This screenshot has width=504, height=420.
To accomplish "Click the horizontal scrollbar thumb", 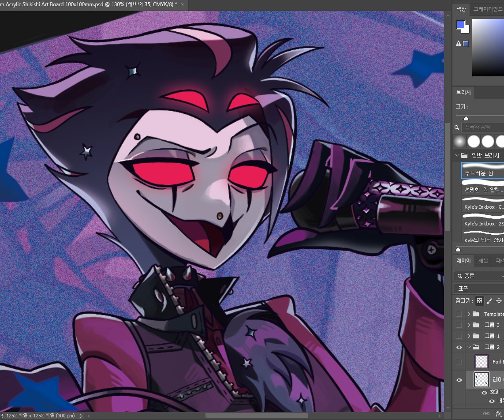I will (x=257, y=416).
